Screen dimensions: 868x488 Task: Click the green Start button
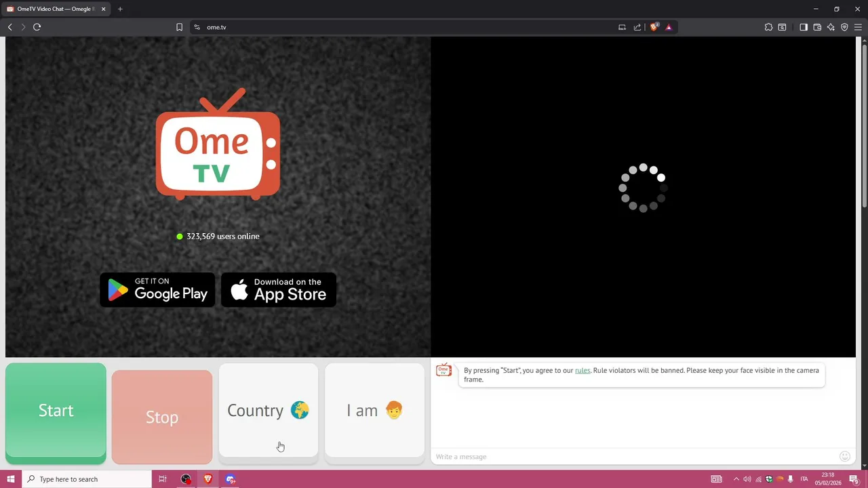click(56, 413)
